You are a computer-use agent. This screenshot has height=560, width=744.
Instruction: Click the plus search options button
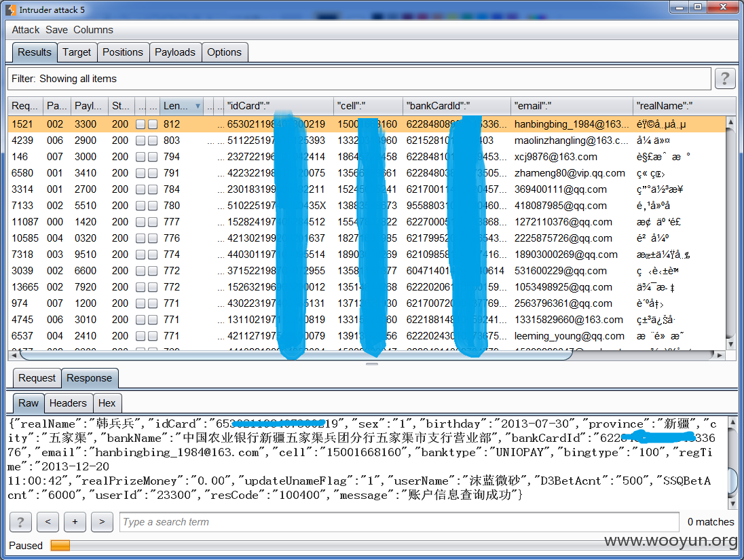75,522
